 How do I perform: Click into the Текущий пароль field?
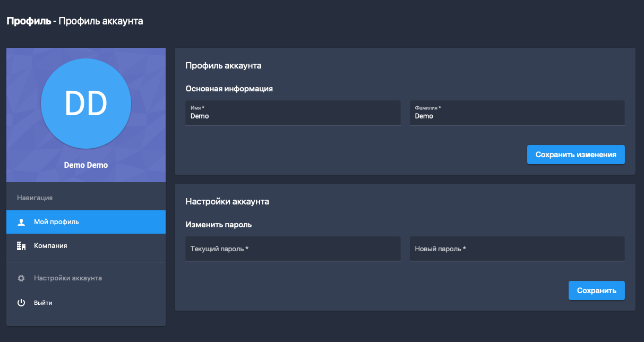[293, 249]
